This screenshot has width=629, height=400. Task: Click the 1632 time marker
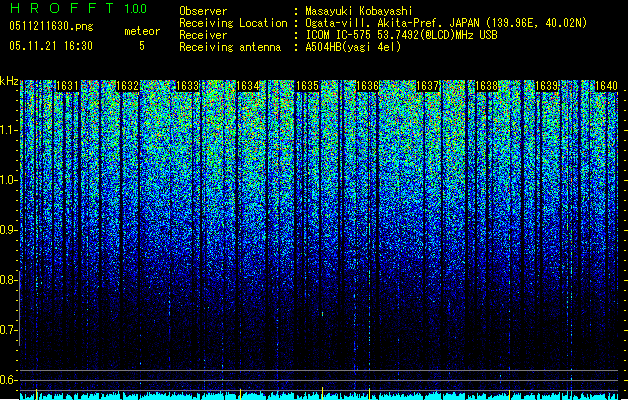[127, 86]
